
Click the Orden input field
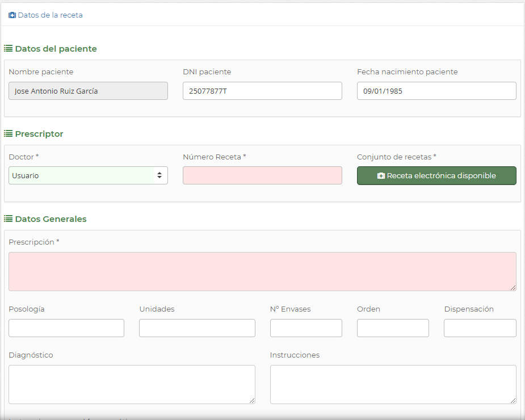[x=393, y=328]
